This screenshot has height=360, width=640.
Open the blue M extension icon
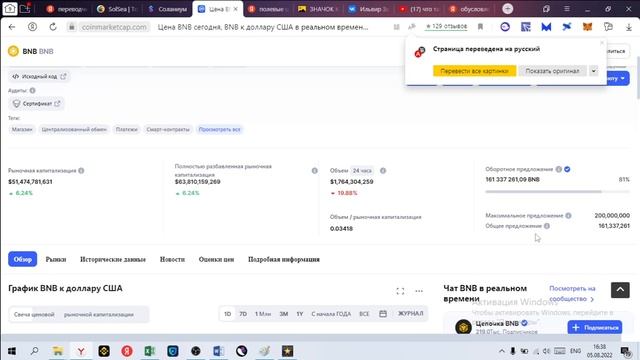[546, 27]
